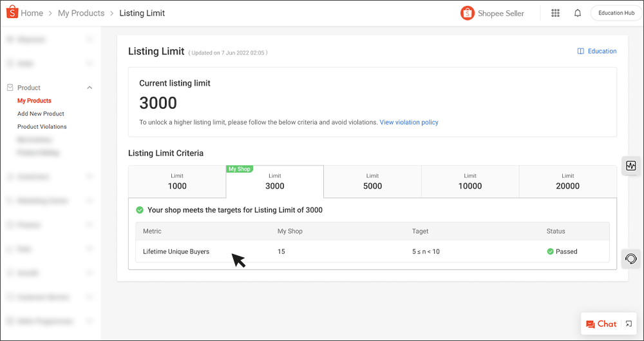Open the Chat button
Image resolution: width=644 pixels, height=341 pixels.
[601, 324]
